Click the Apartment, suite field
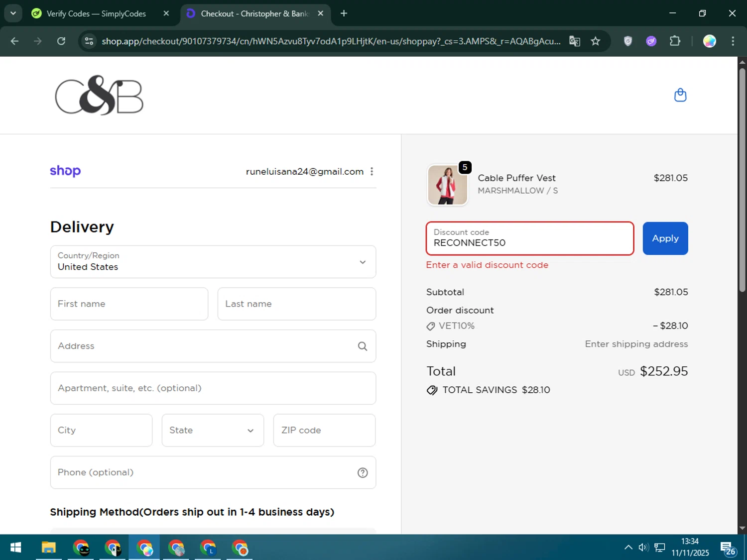The height and width of the screenshot is (560, 747). tap(213, 388)
